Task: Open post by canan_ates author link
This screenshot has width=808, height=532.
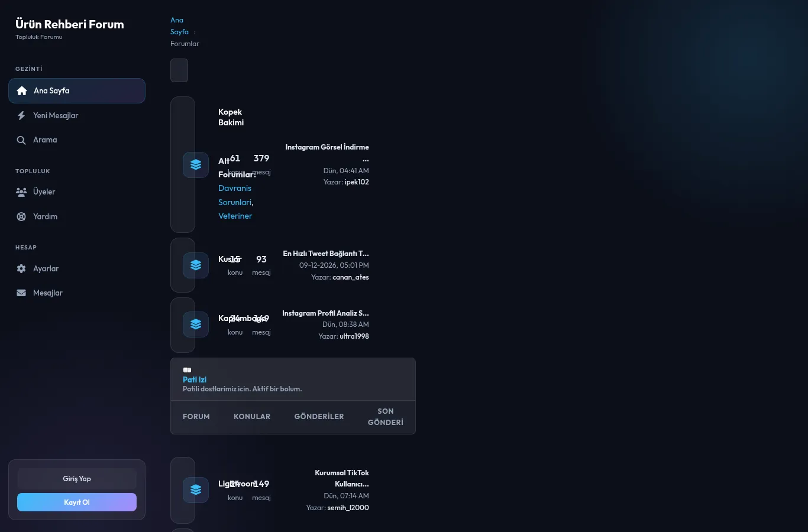Action: click(351, 277)
